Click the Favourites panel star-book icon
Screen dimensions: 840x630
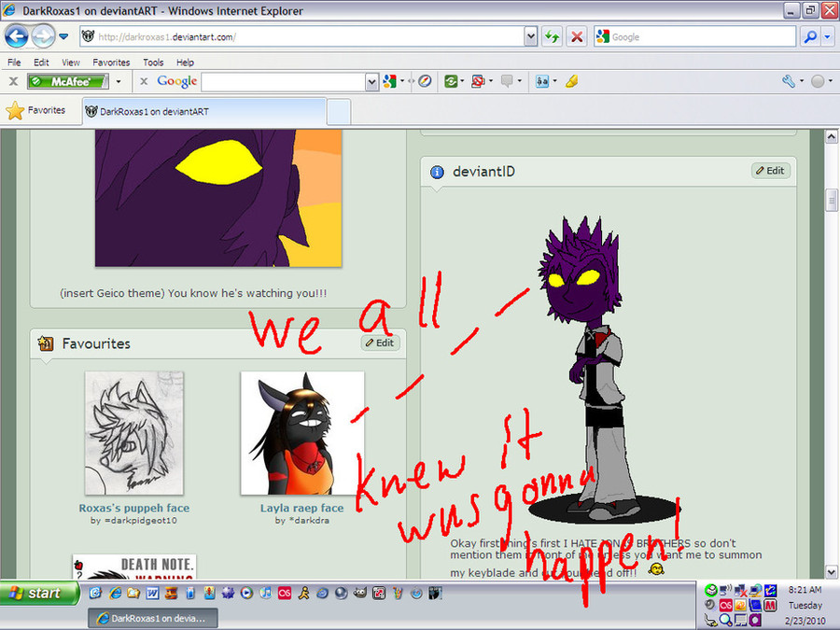(46, 343)
